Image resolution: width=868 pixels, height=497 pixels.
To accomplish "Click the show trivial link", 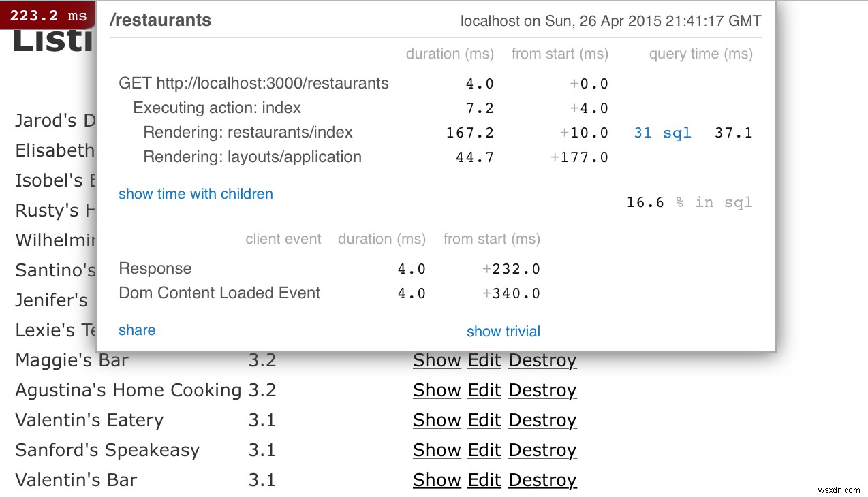I will pyautogui.click(x=503, y=332).
